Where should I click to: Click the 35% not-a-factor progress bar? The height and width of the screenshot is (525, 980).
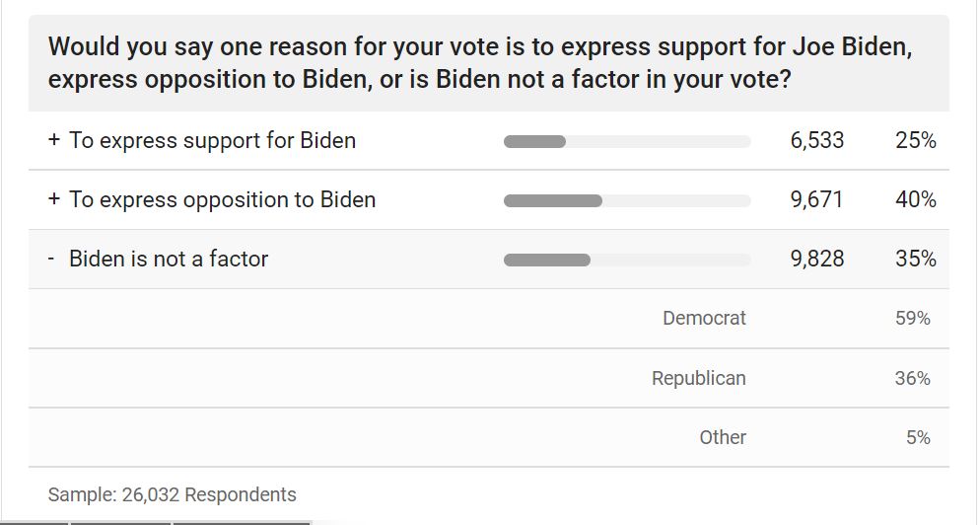(626, 260)
